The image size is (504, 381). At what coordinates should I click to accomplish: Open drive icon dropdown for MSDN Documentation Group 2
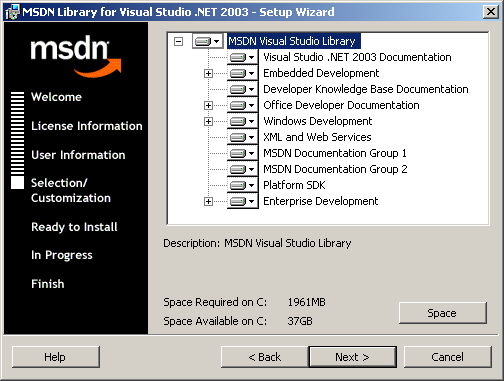242,169
